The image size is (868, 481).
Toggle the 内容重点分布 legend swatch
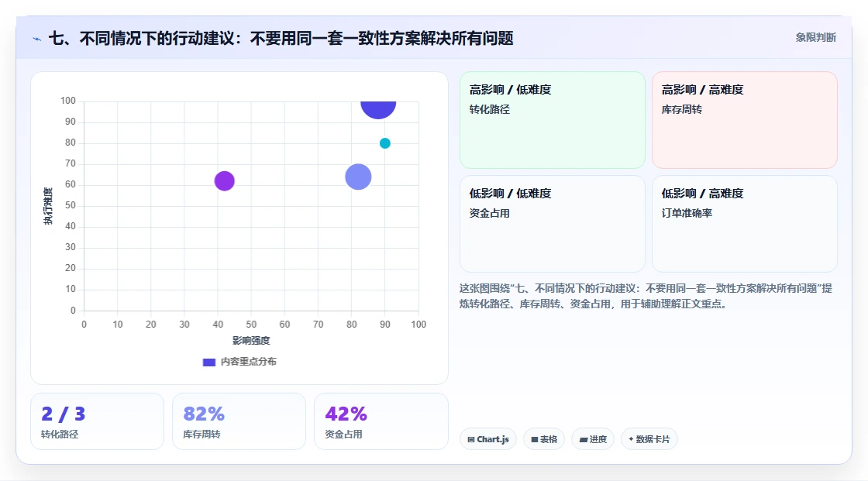tap(208, 362)
